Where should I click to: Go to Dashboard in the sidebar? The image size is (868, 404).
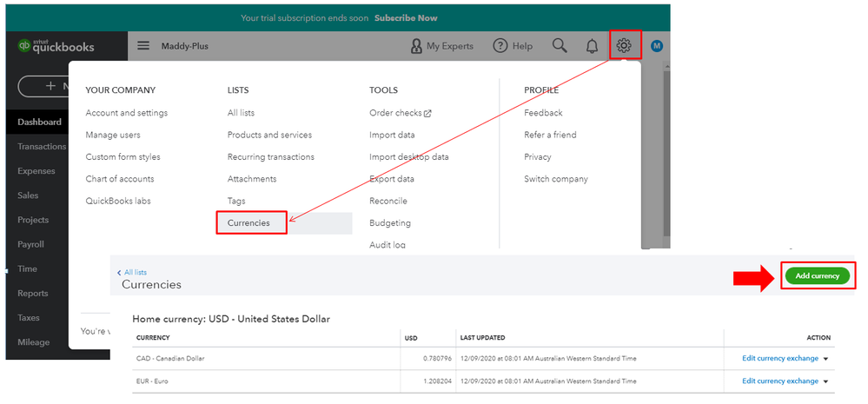click(x=39, y=123)
